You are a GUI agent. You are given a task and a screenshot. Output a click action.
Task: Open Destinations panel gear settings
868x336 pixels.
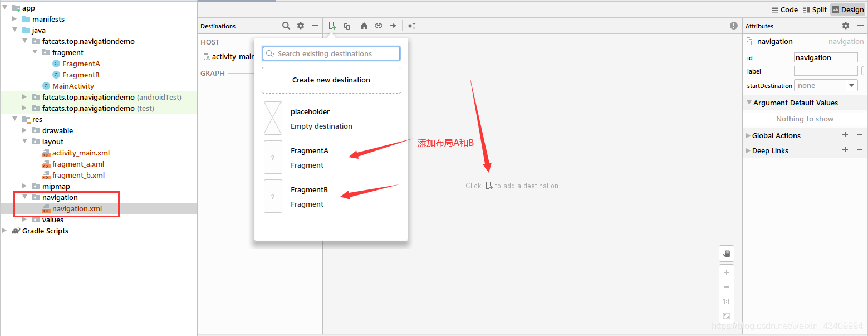(x=301, y=26)
